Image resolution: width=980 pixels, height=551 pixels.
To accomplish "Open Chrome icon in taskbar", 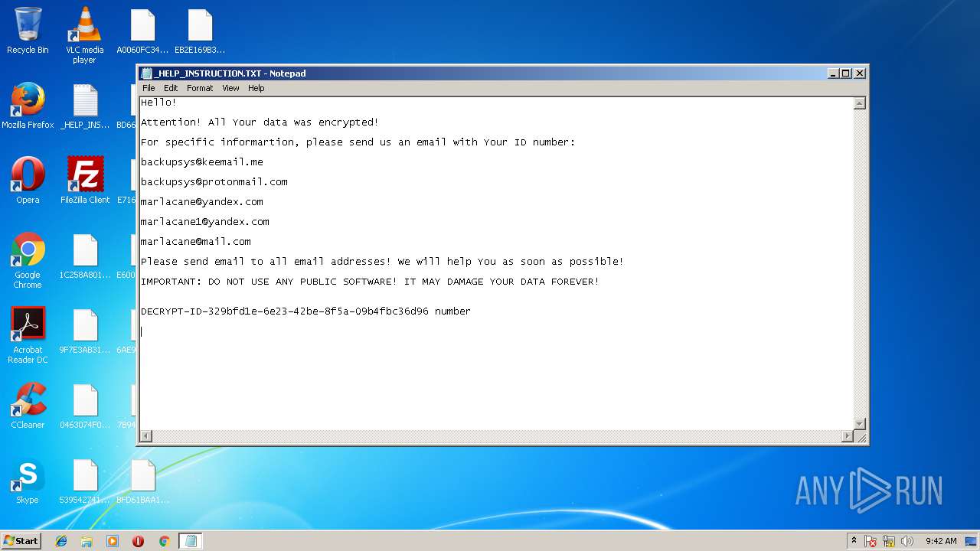I will pos(164,541).
